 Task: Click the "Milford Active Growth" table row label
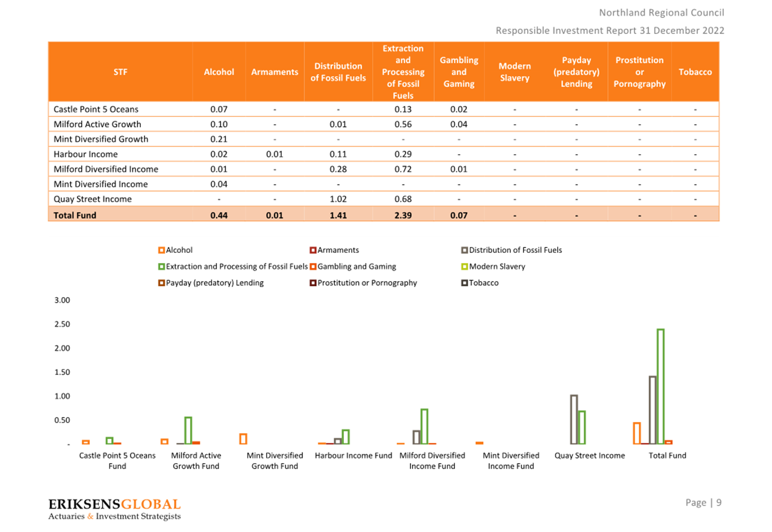[x=97, y=124]
